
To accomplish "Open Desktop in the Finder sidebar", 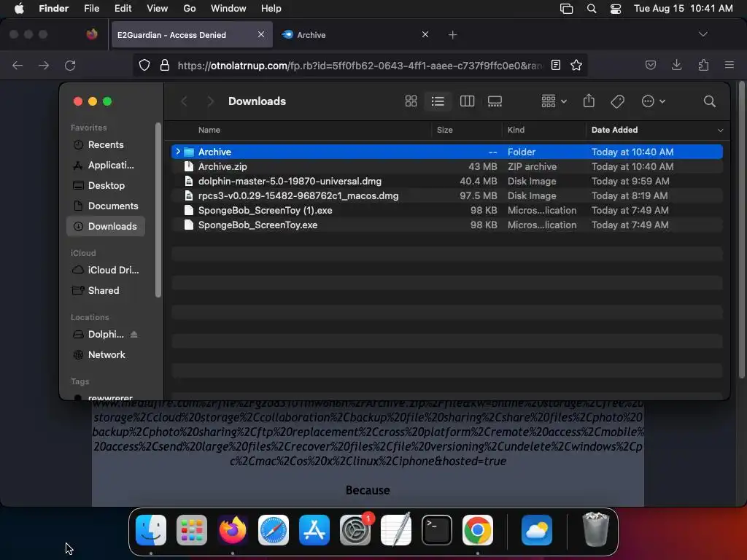I will (106, 185).
